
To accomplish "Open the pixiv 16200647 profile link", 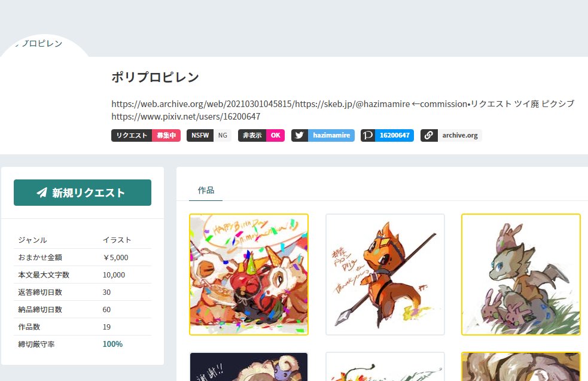I will tap(388, 135).
